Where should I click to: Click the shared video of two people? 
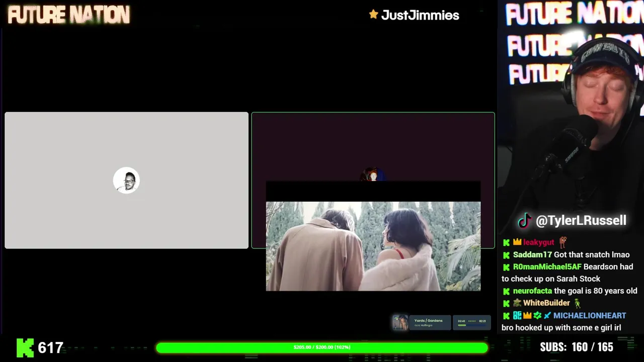pyautogui.click(x=373, y=246)
